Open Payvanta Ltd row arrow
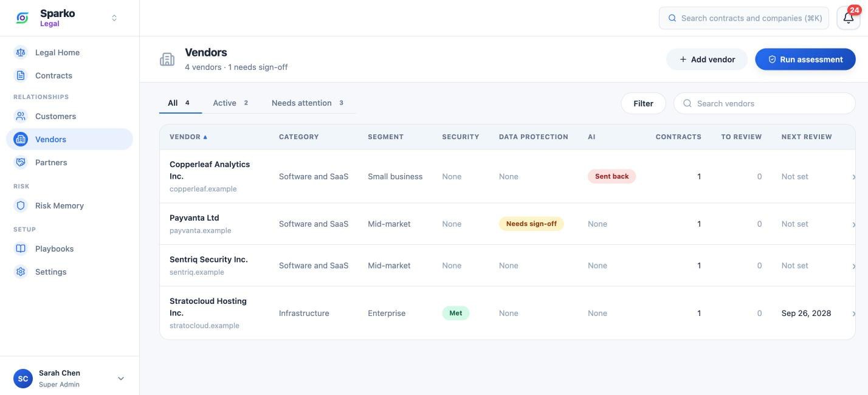The width and height of the screenshot is (868, 395). (x=853, y=224)
